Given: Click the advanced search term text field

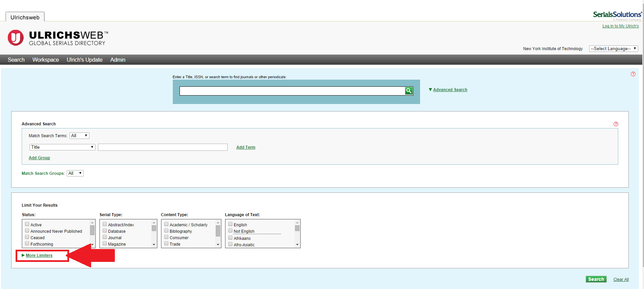Looking at the screenshot, I should coord(163,147).
